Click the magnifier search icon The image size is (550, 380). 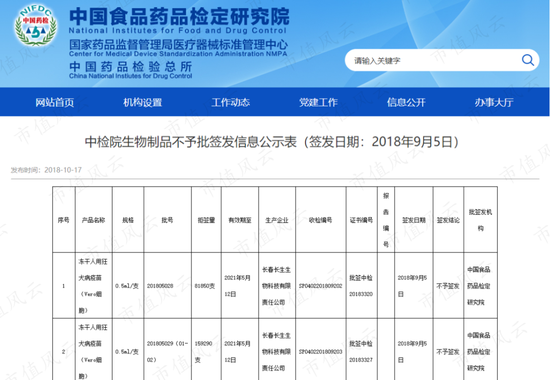pos(528,60)
